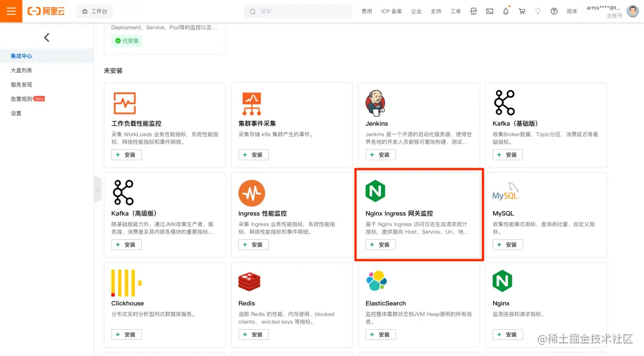Open the user avatar account menu

tap(633, 11)
